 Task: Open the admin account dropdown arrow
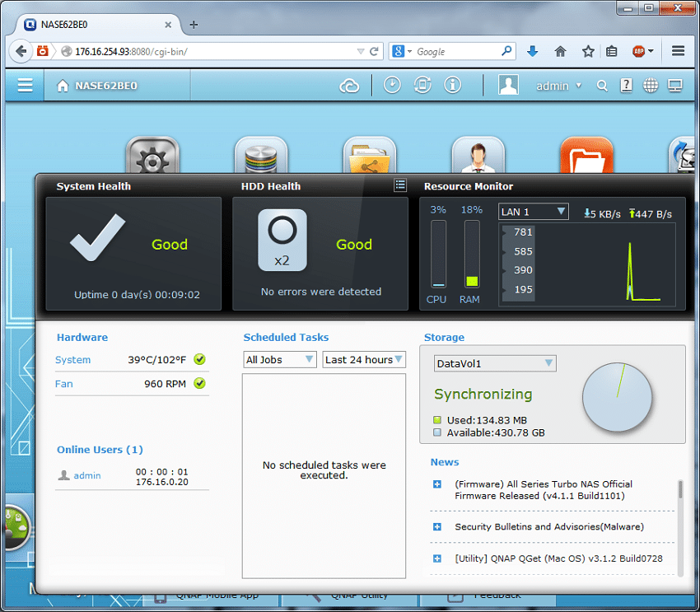pyautogui.click(x=579, y=86)
